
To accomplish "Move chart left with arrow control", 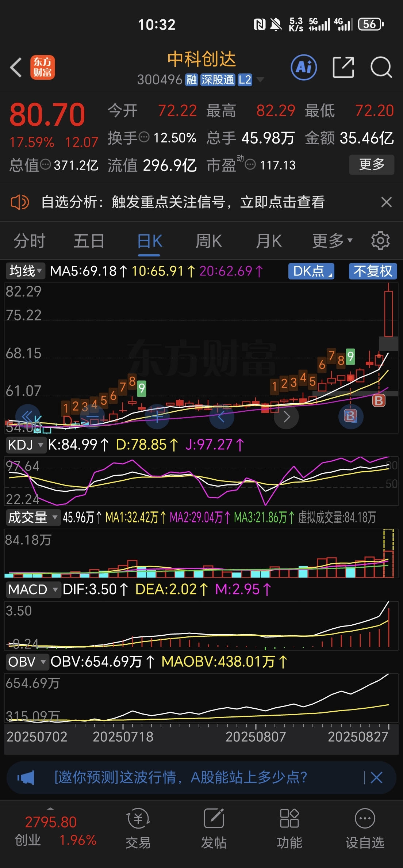I will pos(222,416).
